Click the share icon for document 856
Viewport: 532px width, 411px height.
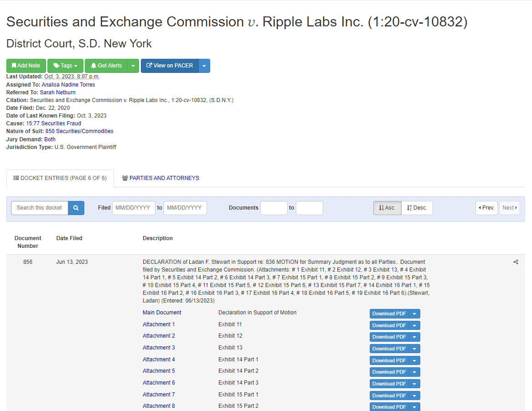click(x=516, y=262)
